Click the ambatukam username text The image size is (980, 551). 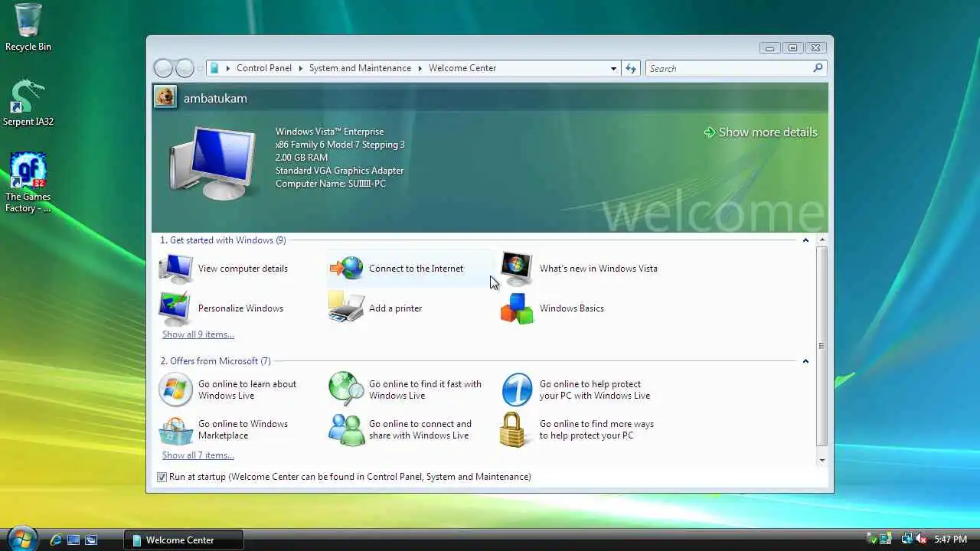click(x=215, y=98)
